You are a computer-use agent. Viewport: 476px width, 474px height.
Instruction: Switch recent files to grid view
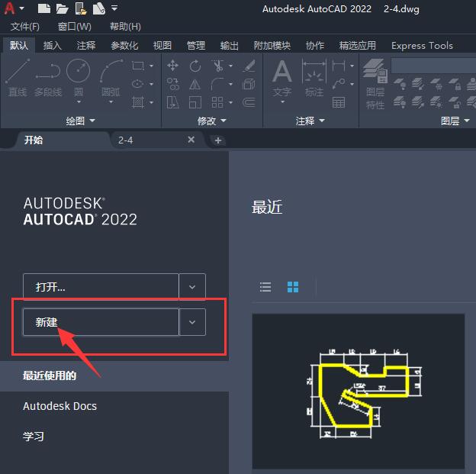293,287
